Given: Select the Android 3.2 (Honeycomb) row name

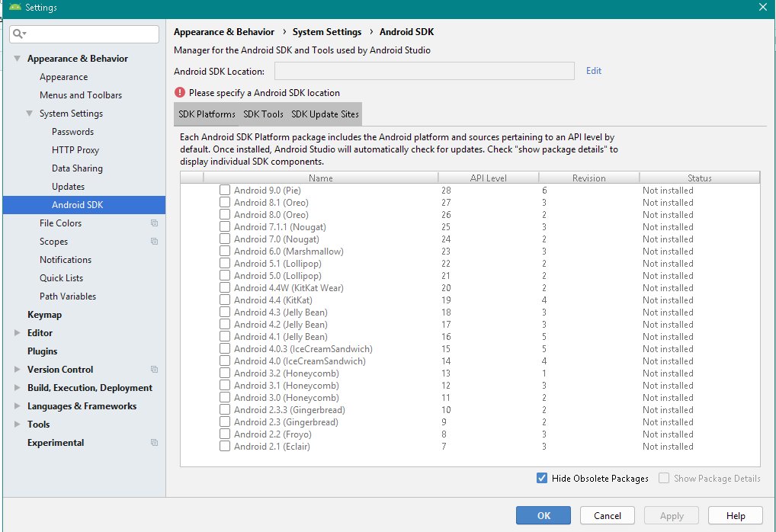Looking at the screenshot, I should [287, 373].
